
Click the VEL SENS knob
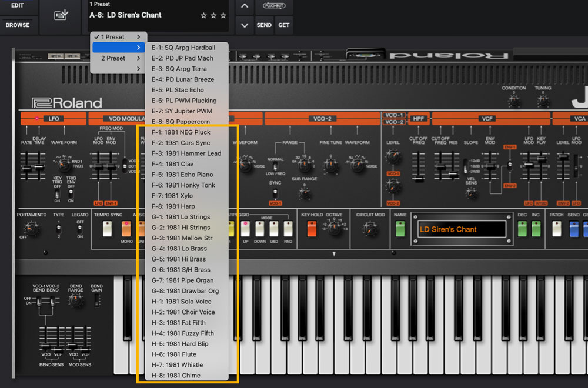pyautogui.click(x=471, y=193)
